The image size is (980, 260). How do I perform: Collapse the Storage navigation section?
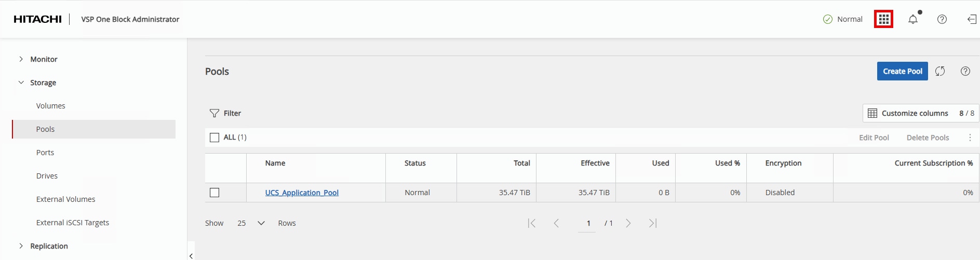[21, 83]
